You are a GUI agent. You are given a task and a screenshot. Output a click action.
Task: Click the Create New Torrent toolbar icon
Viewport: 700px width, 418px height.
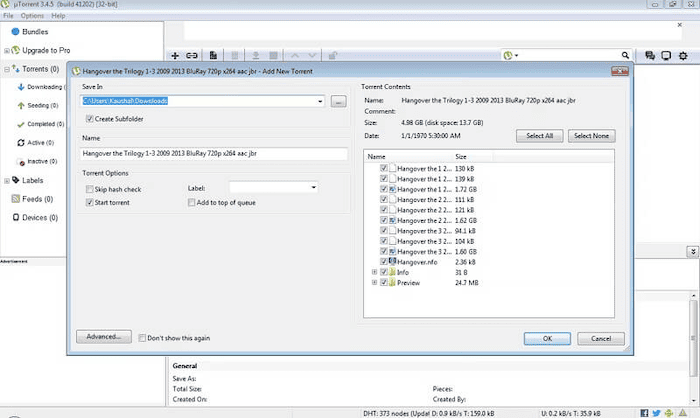tap(212, 56)
